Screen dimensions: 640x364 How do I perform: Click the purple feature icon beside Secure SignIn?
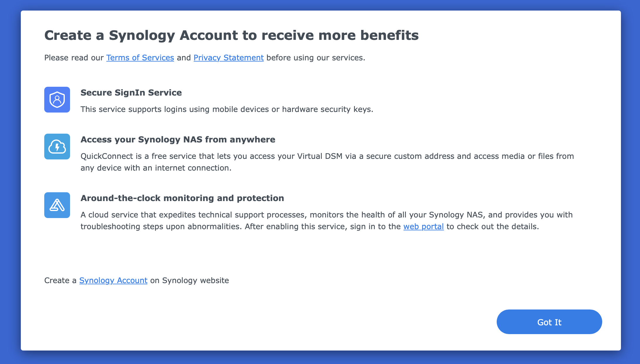point(57,100)
